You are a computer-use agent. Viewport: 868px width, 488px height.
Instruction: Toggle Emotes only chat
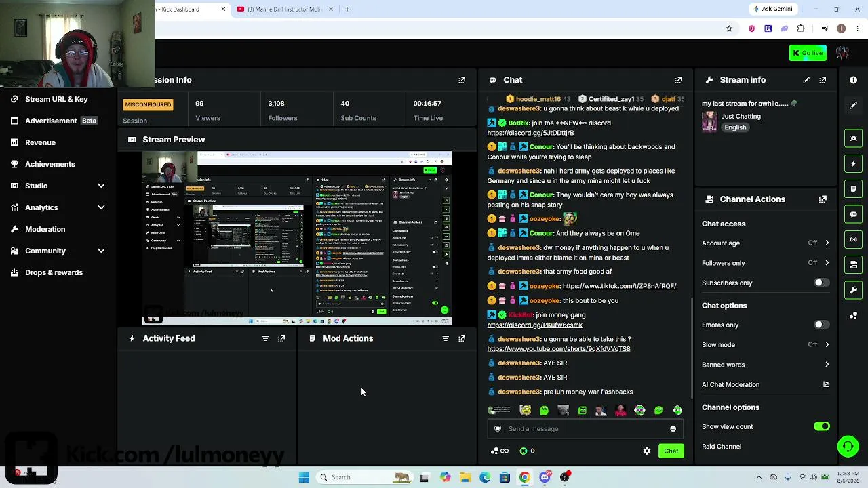click(821, 325)
